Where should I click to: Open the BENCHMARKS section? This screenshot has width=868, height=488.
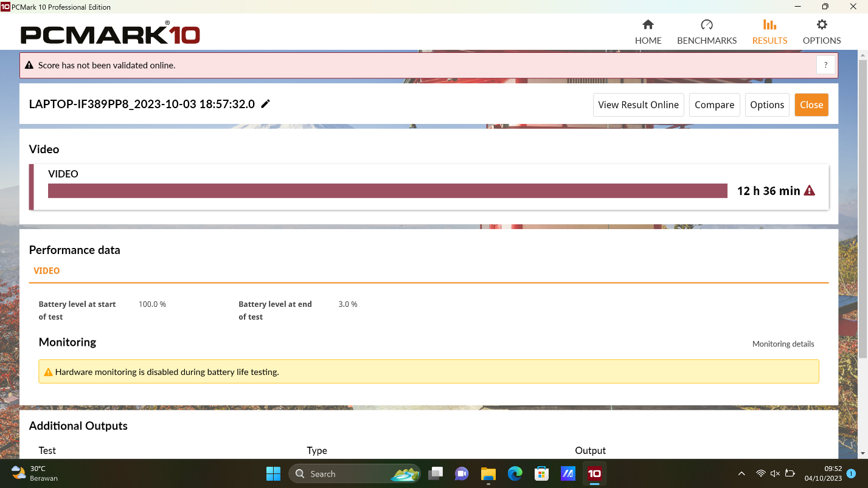(707, 32)
